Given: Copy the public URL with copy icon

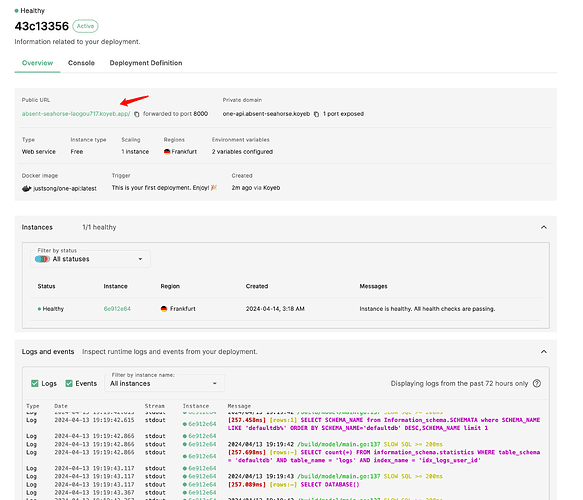Looking at the screenshot, I should (137, 114).
